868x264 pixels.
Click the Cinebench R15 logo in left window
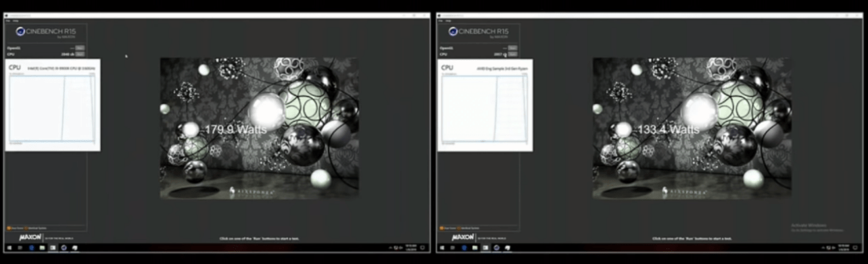(x=45, y=32)
